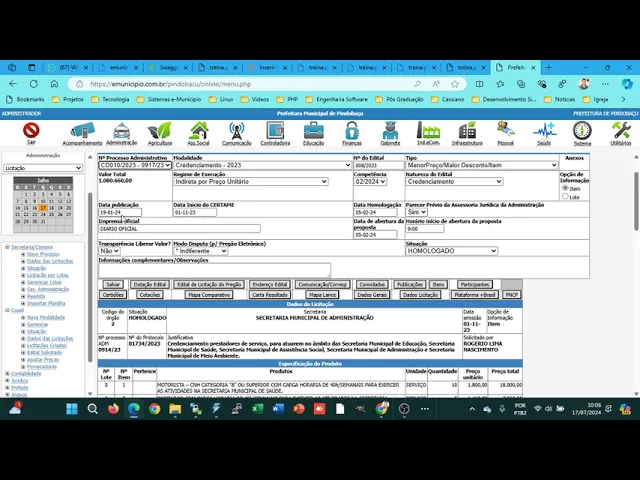Open the Gabinete module icon
640x480 pixels.
390,131
